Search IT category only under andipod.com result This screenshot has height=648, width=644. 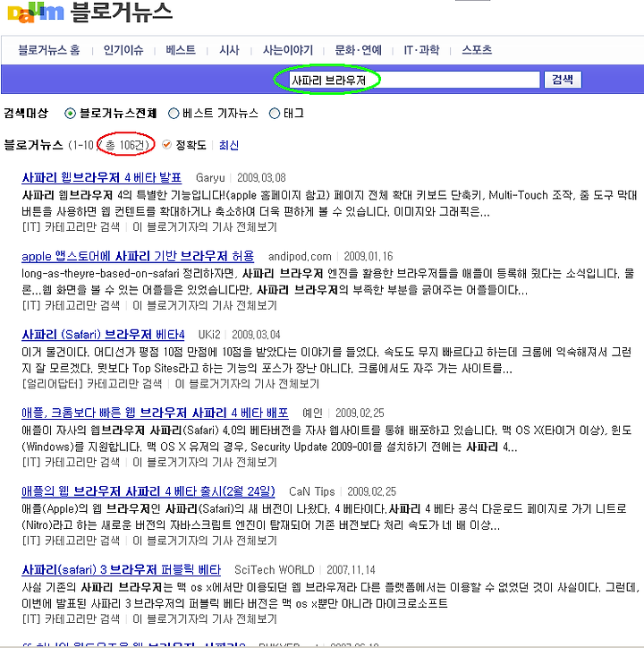click(x=71, y=306)
